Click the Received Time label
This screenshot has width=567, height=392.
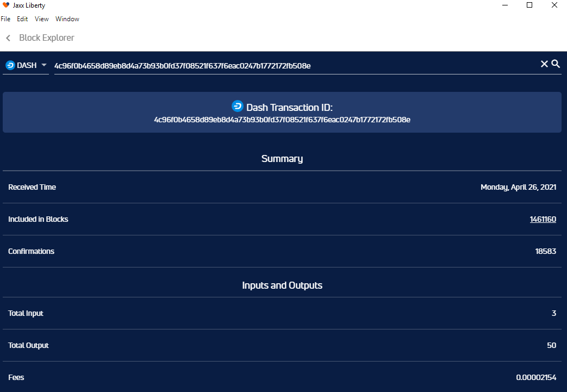[32, 187]
